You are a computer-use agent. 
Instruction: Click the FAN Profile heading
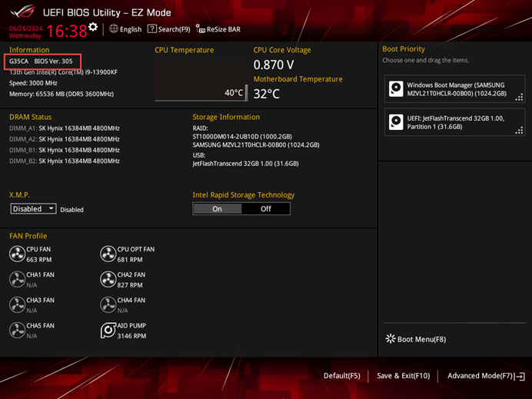[x=28, y=236]
